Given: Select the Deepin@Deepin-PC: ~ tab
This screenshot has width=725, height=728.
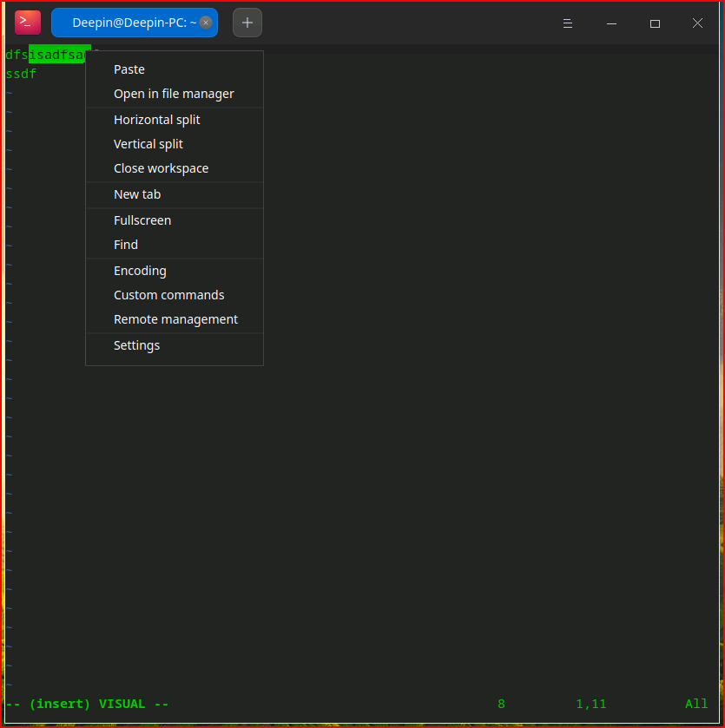Looking at the screenshot, I should (135, 23).
